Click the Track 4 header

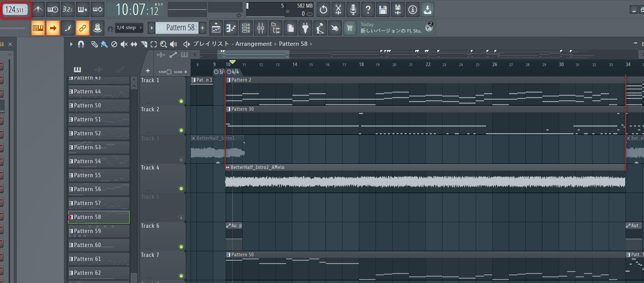pos(163,178)
